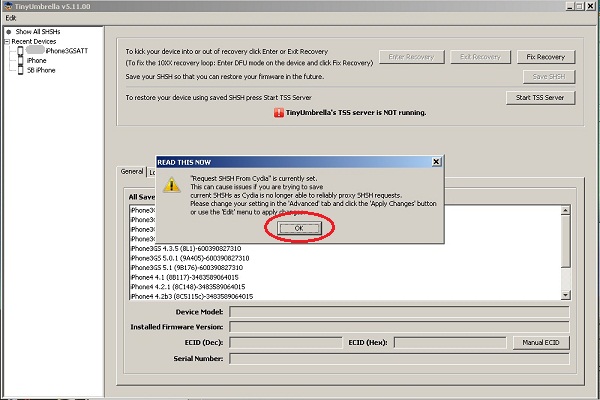Close the READ THIS NOW dialog

[436, 162]
